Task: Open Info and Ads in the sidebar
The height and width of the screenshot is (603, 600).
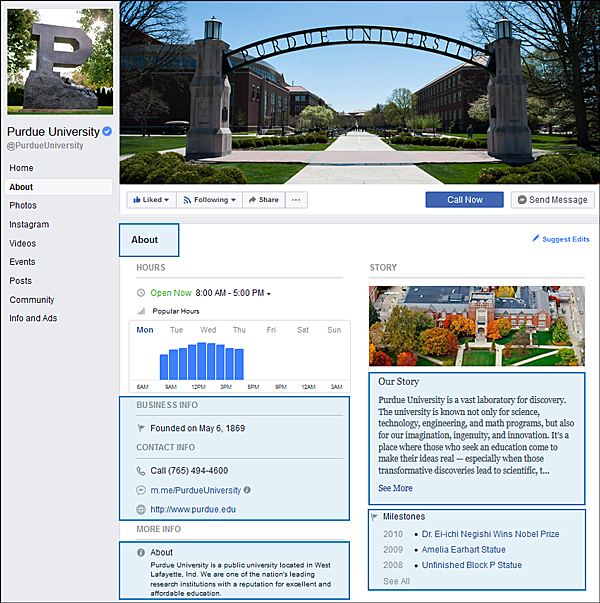Action: 33,318
